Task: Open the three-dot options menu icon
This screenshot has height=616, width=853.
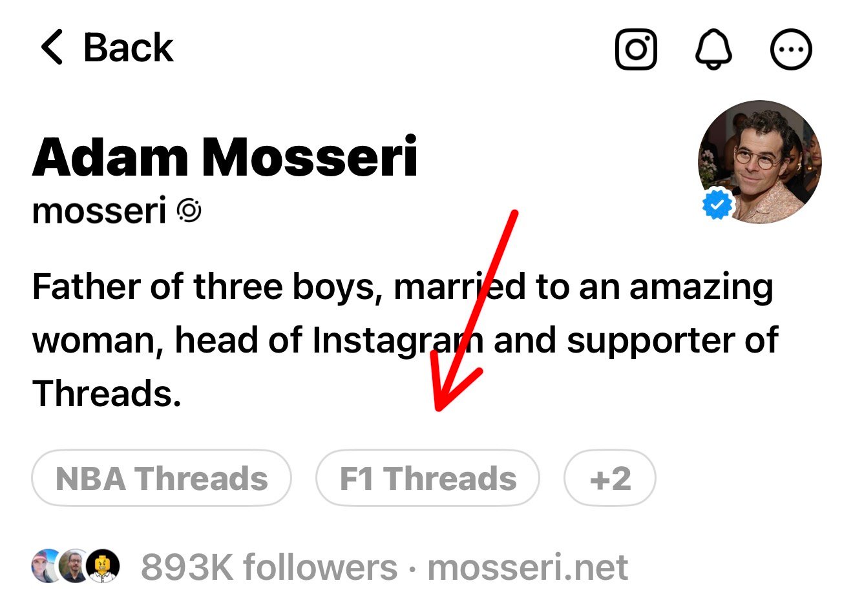Action: (791, 49)
